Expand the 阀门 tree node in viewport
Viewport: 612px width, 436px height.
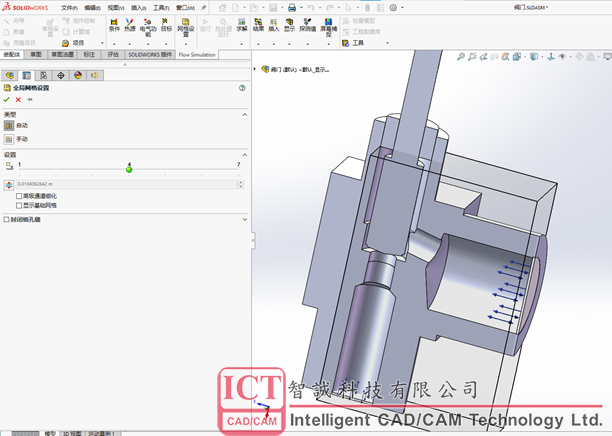pos(255,69)
